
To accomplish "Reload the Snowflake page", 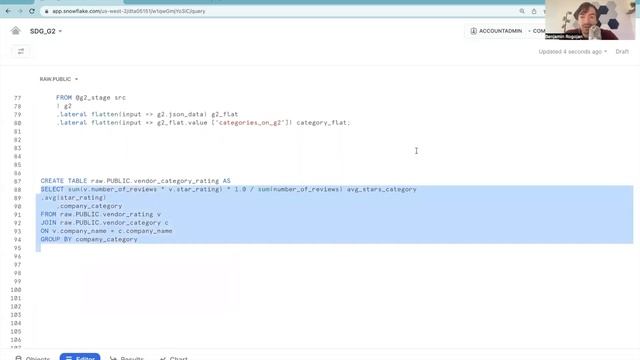I will tap(32, 11).
